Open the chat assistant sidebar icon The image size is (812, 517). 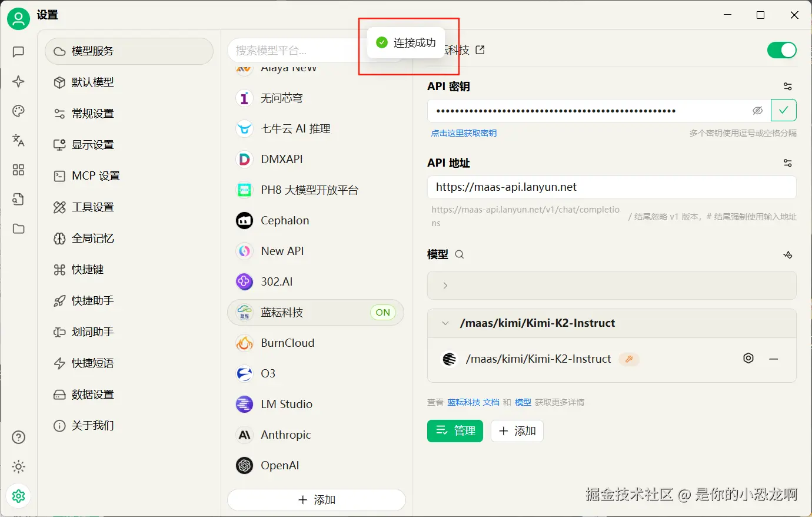click(18, 52)
